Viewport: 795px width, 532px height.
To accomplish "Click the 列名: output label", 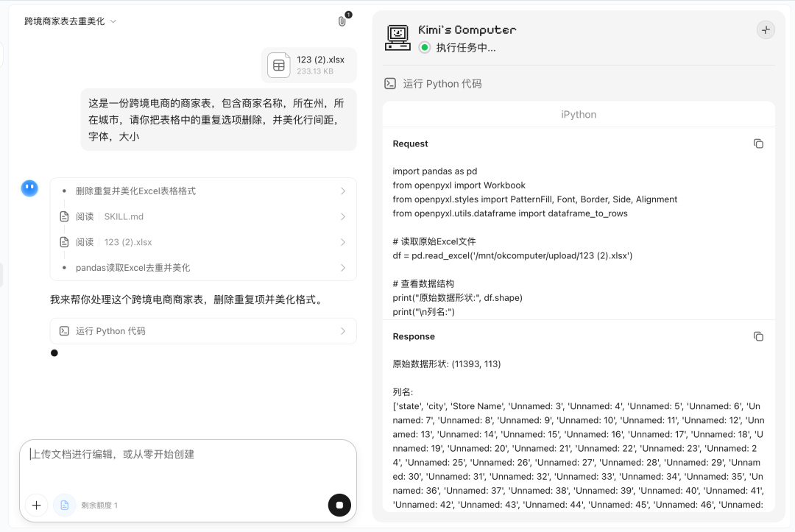I will pyautogui.click(x=403, y=392).
